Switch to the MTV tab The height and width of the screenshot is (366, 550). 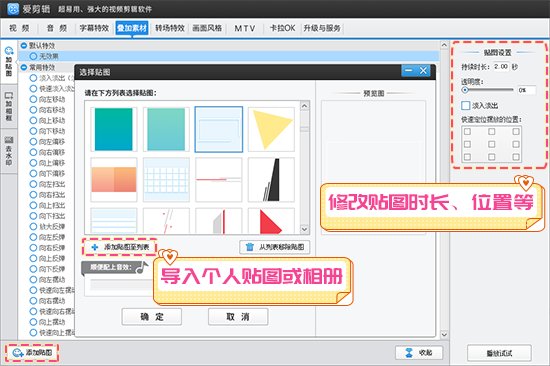point(245,28)
